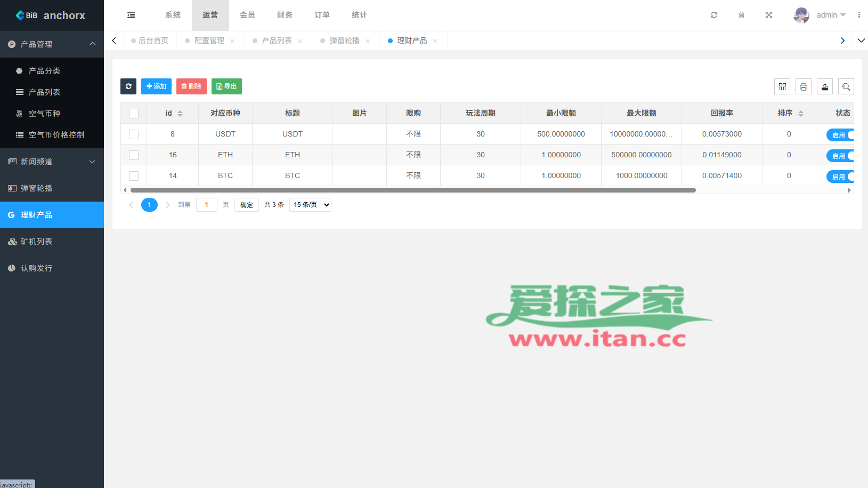868x488 pixels.
Task: Click the table search magnifier icon
Action: pos(846,86)
